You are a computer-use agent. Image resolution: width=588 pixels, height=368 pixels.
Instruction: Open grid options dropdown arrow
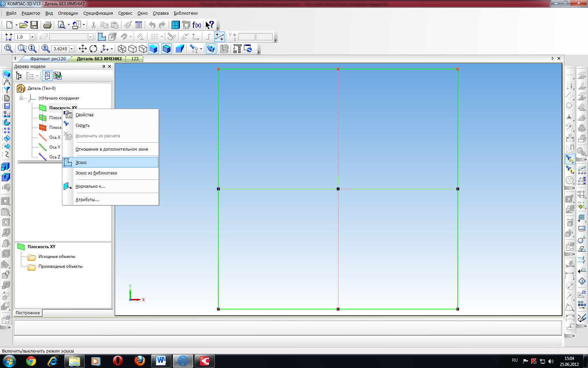click(162, 37)
